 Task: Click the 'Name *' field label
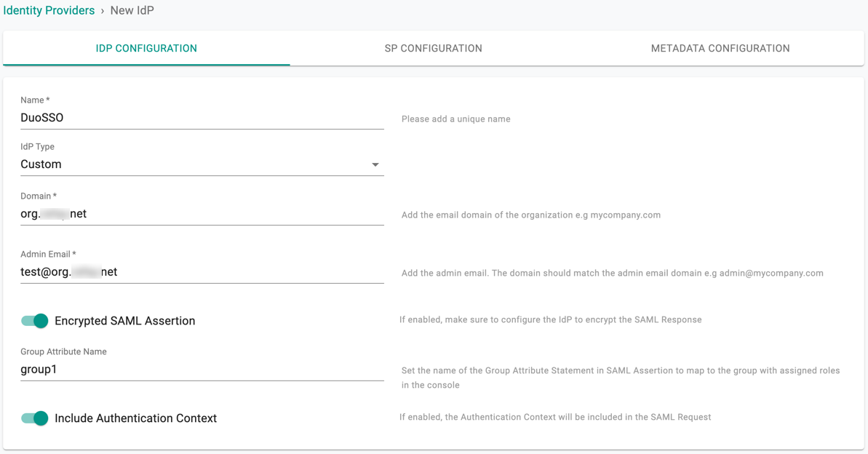[35, 100]
